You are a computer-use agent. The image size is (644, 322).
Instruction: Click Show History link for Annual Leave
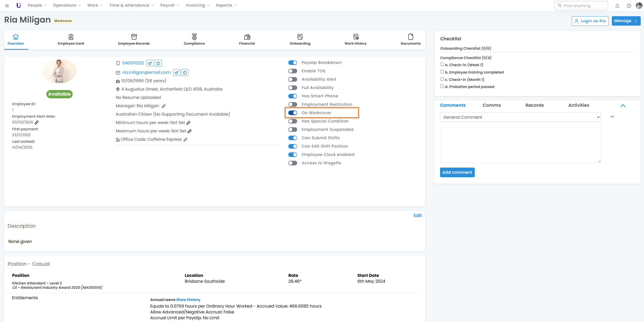(188, 300)
